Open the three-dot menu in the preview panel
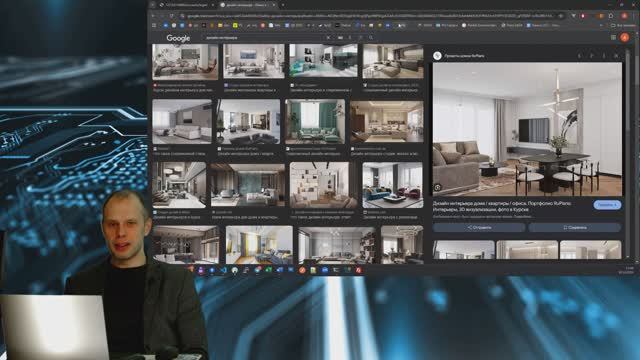The image size is (640, 360). [x=604, y=56]
